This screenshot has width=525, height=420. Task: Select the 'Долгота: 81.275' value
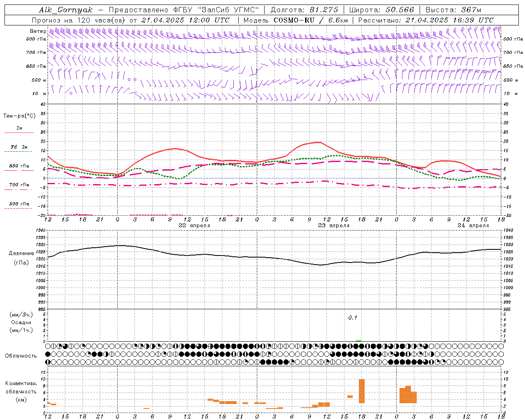pyautogui.click(x=304, y=10)
